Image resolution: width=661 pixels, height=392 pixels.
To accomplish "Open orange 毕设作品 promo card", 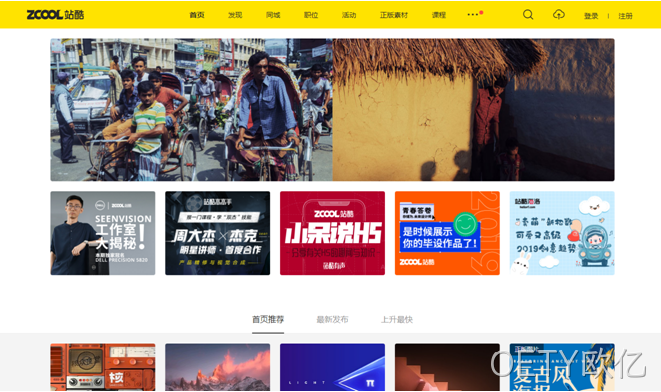I will click(447, 233).
